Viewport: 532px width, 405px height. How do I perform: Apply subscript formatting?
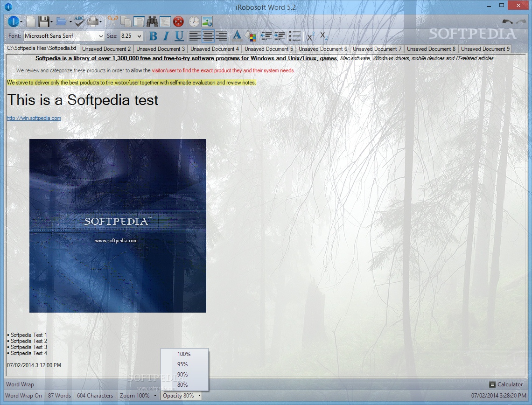(324, 35)
